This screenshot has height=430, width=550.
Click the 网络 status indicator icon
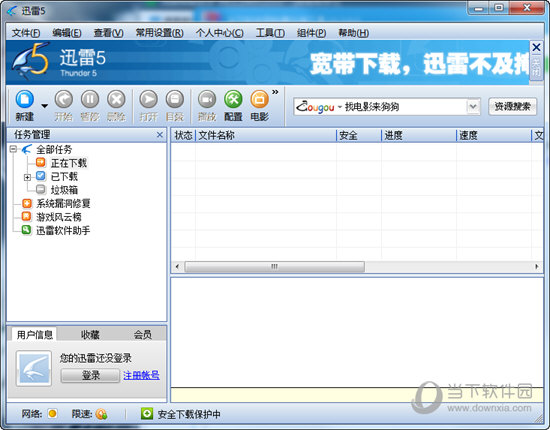pyautogui.click(x=53, y=414)
